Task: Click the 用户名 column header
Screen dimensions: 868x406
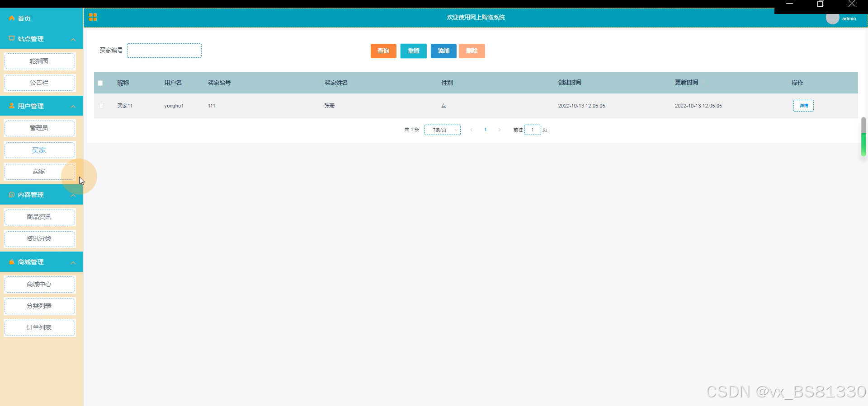Action: tap(173, 83)
